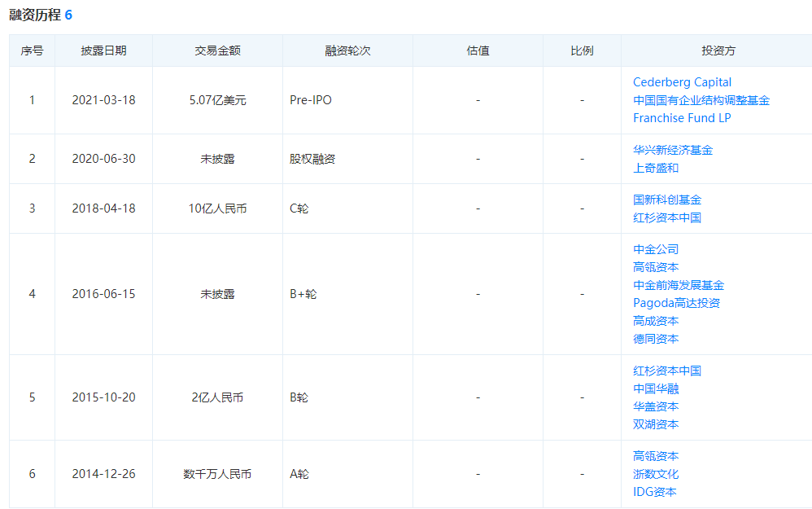This screenshot has width=812, height=509.
Task: Click the IDG资本 investor link
Action: pyautogui.click(x=655, y=493)
